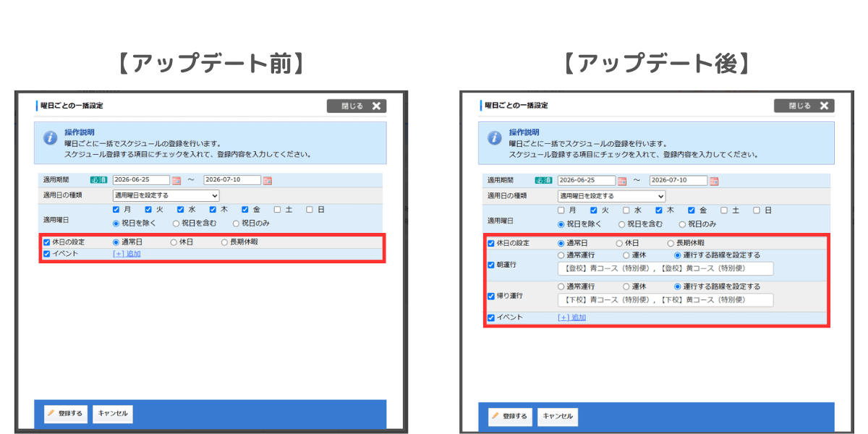
Task: Click end date 2026-07-10 field in before-update dialog
Action: tap(233, 180)
